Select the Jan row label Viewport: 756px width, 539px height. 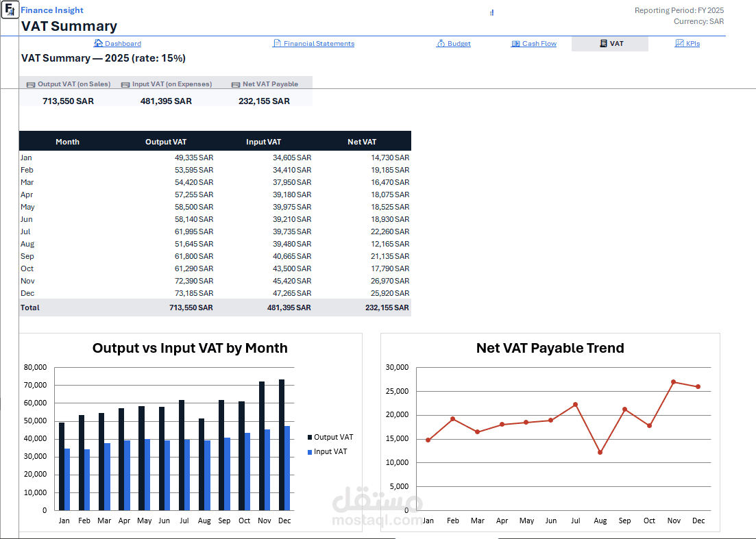coord(26,158)
